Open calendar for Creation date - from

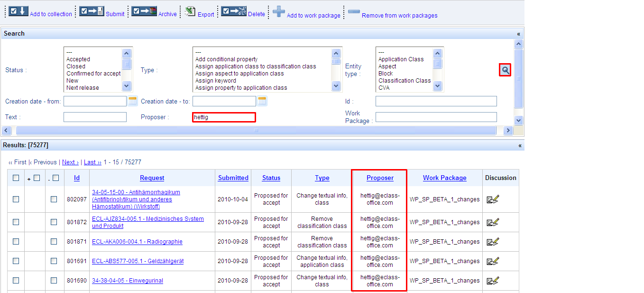click(x=133, y=101)
